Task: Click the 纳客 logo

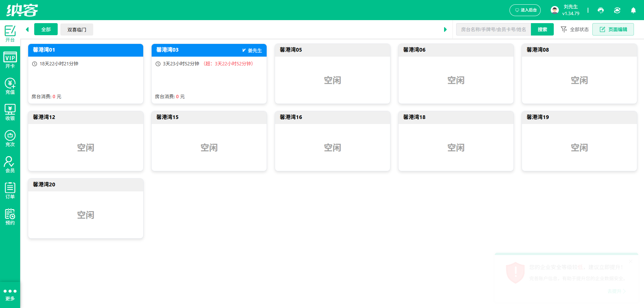Action: tap(22, 10)
